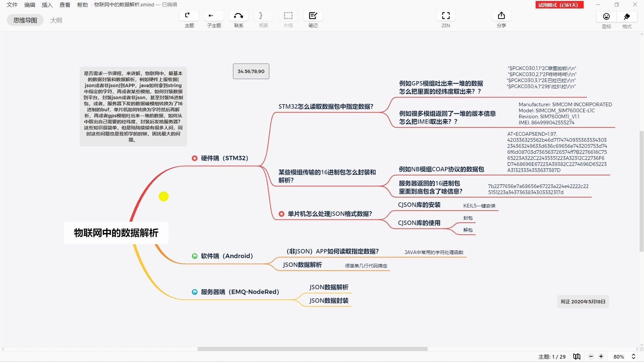
Task: Open the 编辑 menu
Action: click(30, 5)
